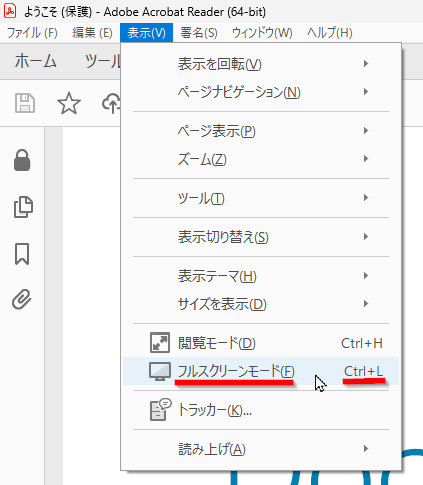Click arrow beside ページ表示(P)
423x485 pixels.
(366, 131)
